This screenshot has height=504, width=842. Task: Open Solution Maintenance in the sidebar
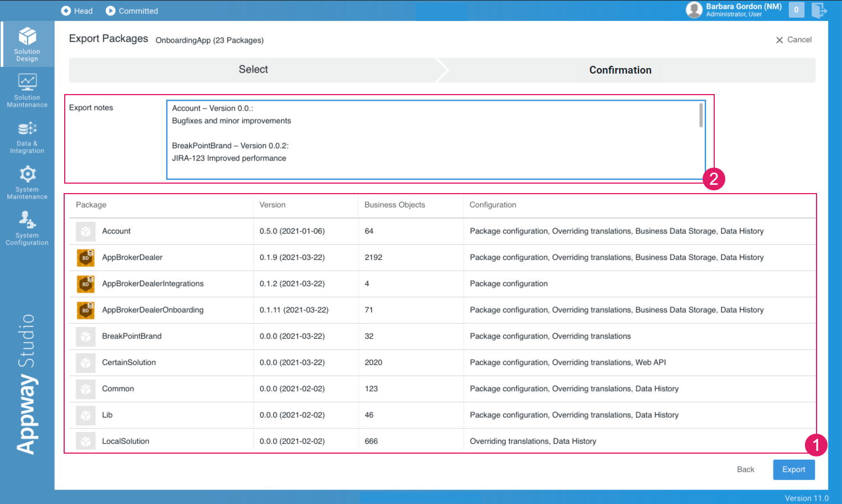tap(27, 90)
